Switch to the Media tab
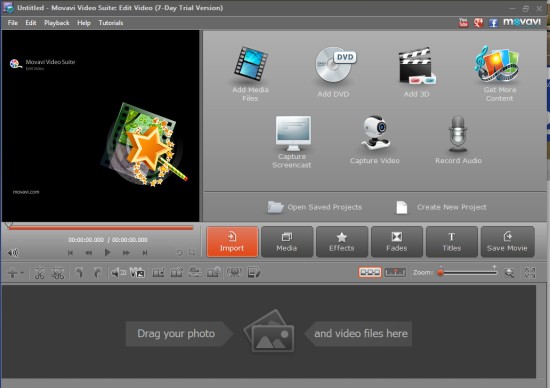This screenshot has height=388, width=550. point(287,242)
